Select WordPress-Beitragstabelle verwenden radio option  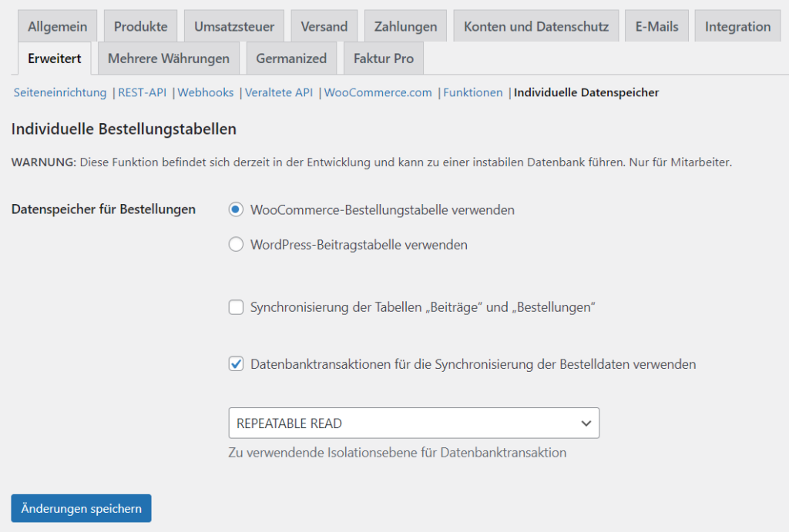point(236,244)
